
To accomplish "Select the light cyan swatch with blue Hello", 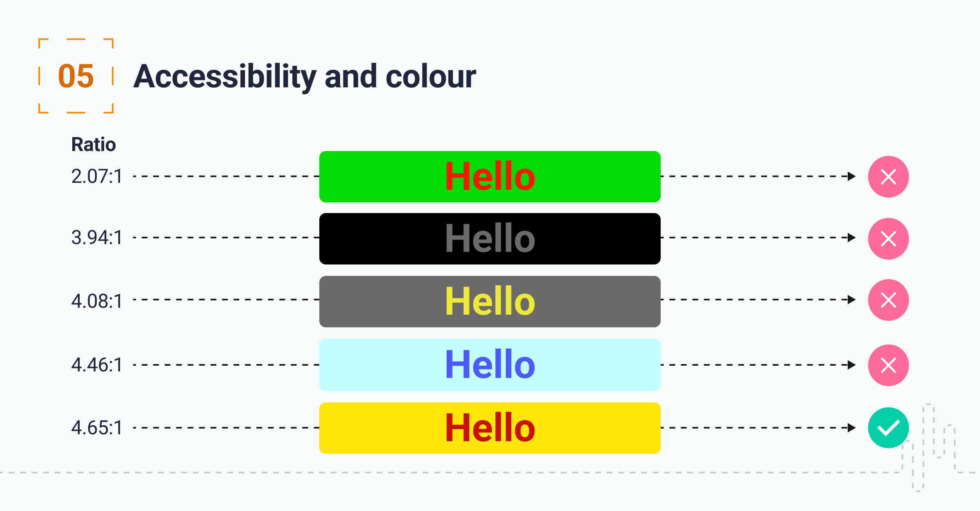I will coord(490,365).
